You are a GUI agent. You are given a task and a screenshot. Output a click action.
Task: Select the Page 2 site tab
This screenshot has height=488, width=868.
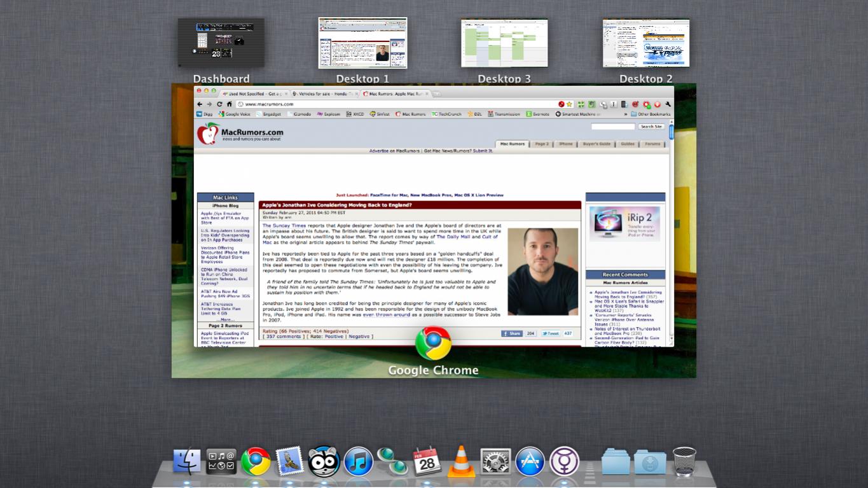[542, 144]
